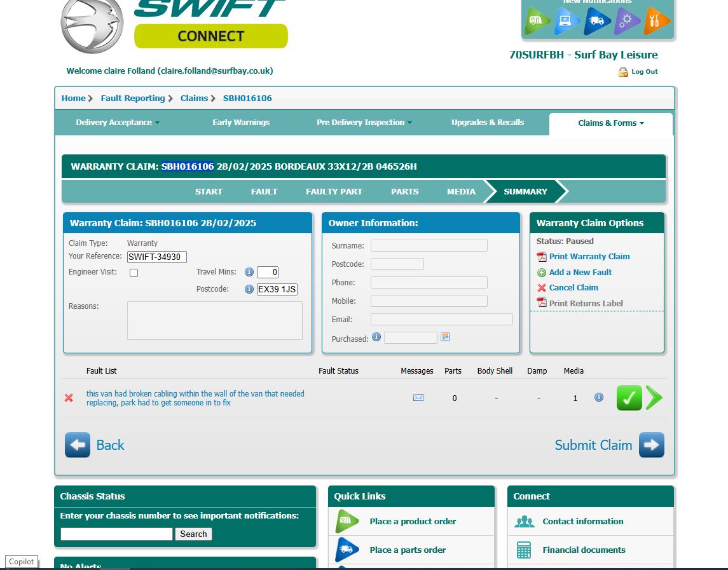Click the owner Mobile input field
Image resolution: width=728 pixels, height=570 pixels.
[429, 301]
